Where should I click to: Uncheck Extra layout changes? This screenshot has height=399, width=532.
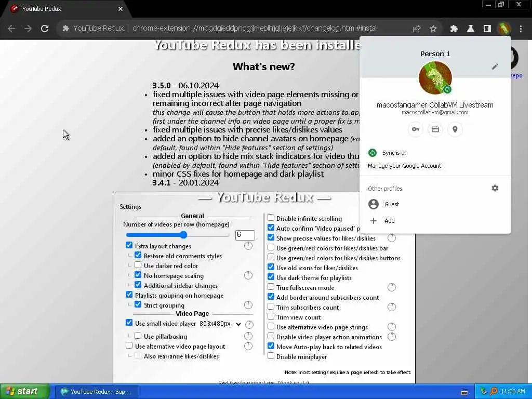click(129, 245)
